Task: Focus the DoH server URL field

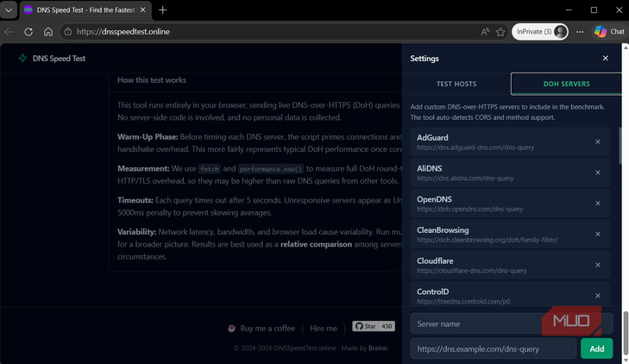Action: tap(493, 348)
